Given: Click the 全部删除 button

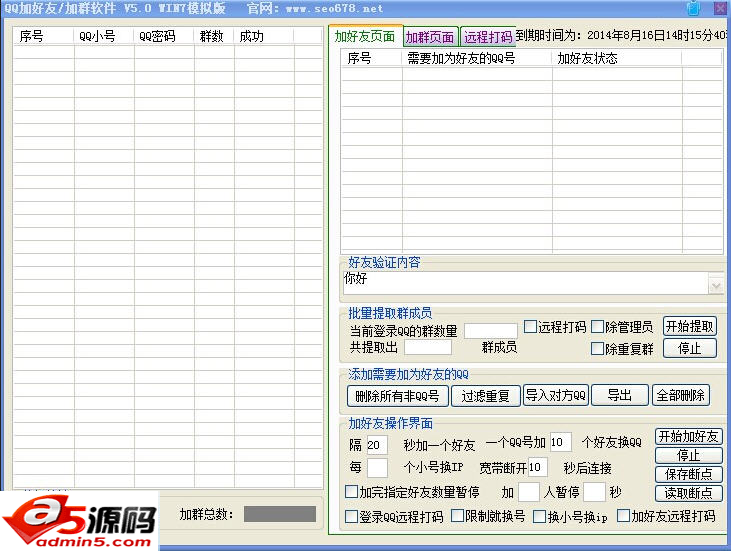Looking at the screenshot, I should 681,395.
